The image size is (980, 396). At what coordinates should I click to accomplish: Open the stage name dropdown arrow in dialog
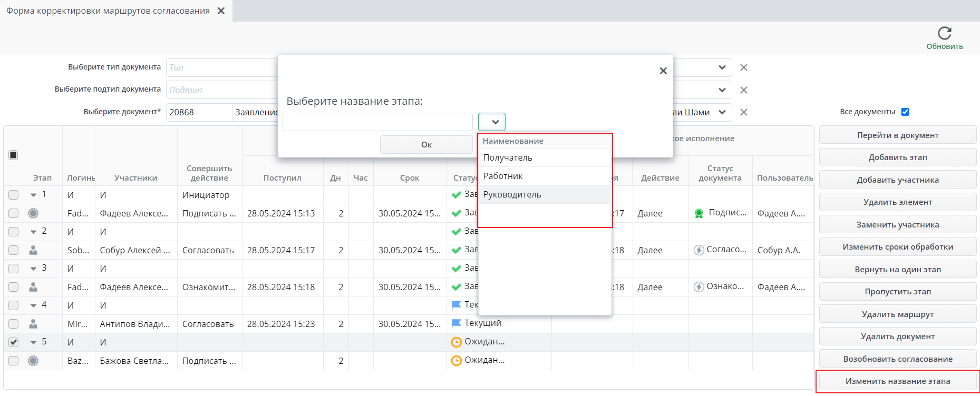point(492,122)
